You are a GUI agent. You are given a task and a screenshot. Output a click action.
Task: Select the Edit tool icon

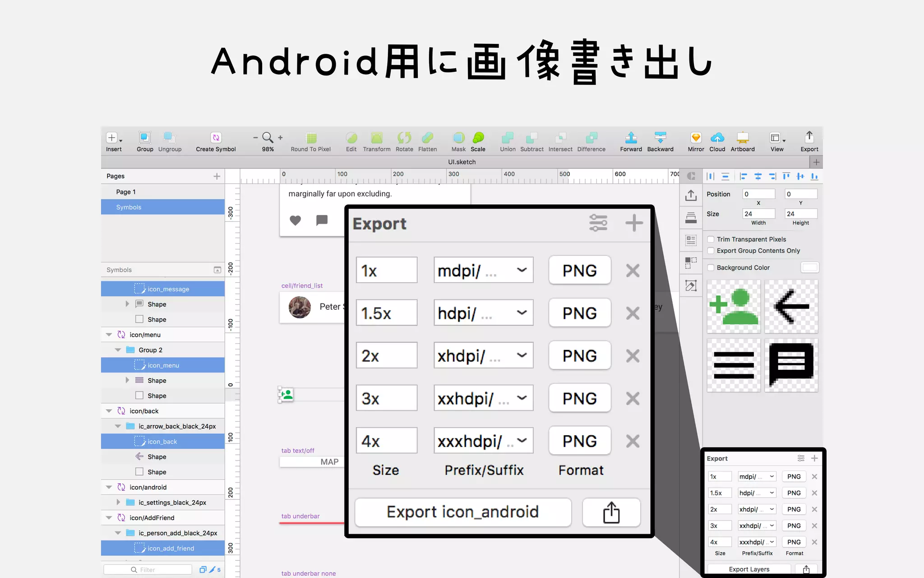351,137
